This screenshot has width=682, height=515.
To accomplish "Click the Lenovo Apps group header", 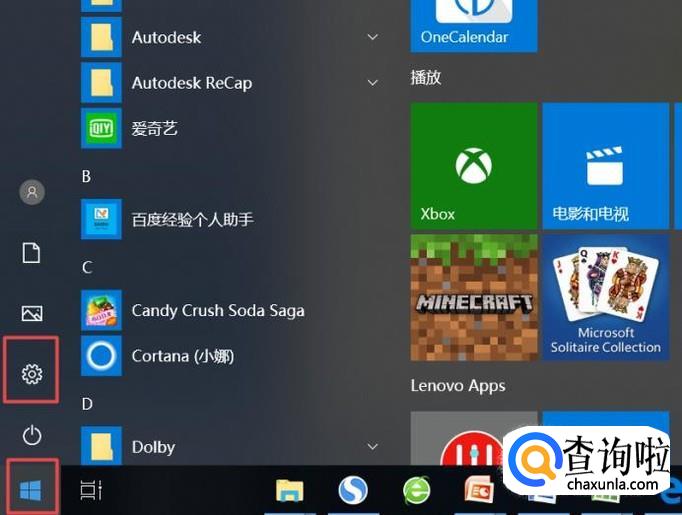I will (458, 385).
